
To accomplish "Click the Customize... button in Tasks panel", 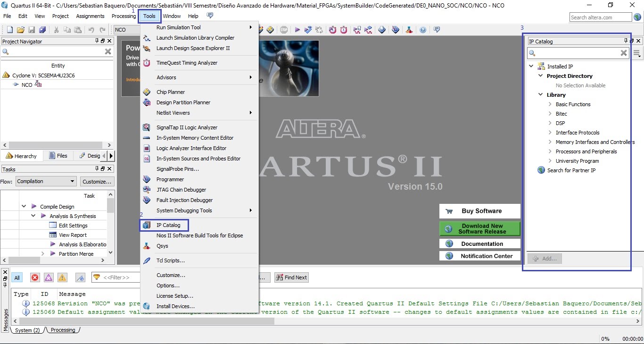I will pyautogui.click(x=97, y=181).
